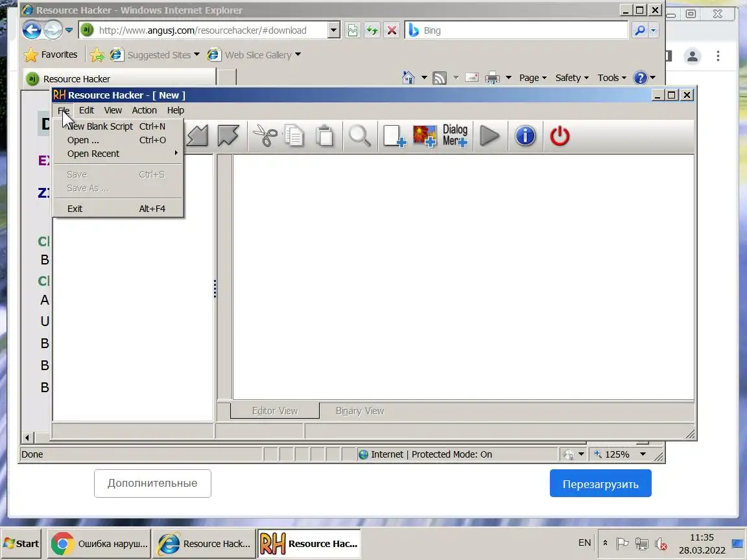This screenshot has height=560, width=747.
Task: Open the IE Tools menu dropdown
Action: pyautogui.click(x=612, y=78)
